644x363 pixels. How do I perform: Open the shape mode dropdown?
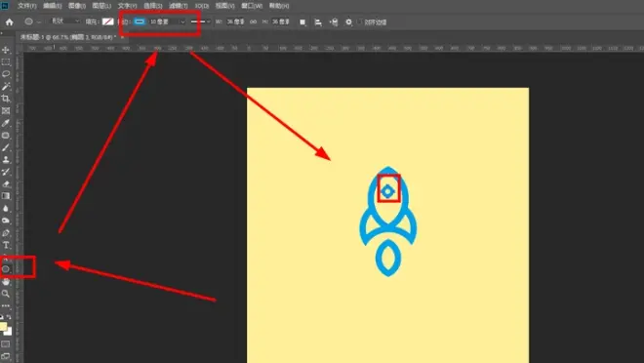[65, 20]
